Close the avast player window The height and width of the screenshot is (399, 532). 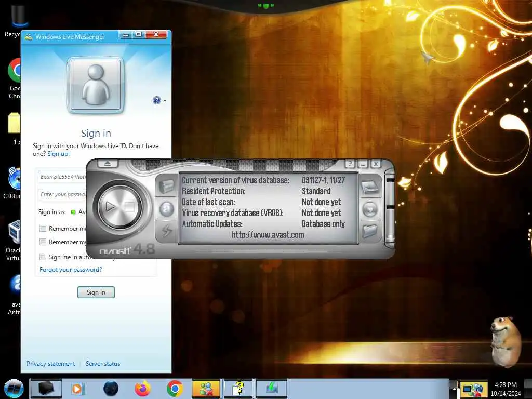click(x=376, y=164)
